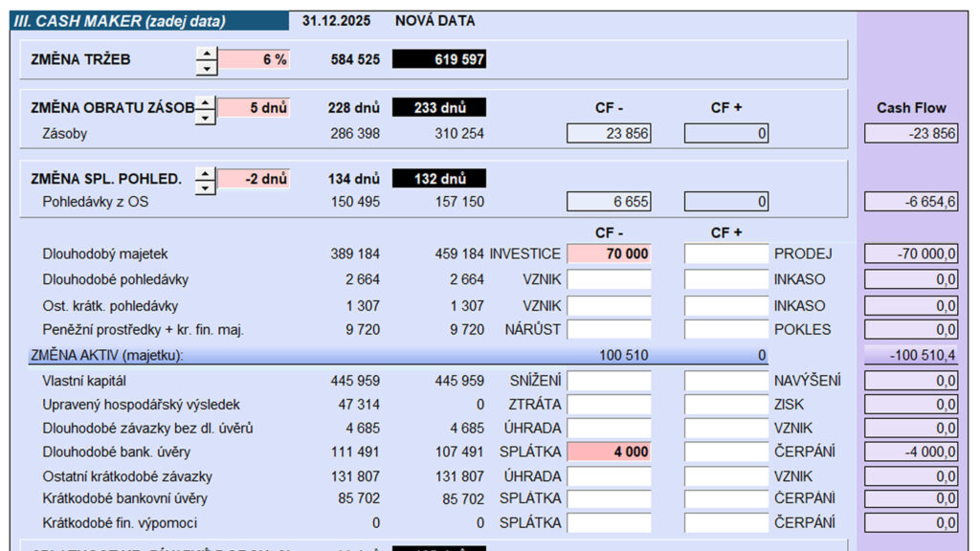Select the -2 dnů receivables cell

[x=254, y=179]
